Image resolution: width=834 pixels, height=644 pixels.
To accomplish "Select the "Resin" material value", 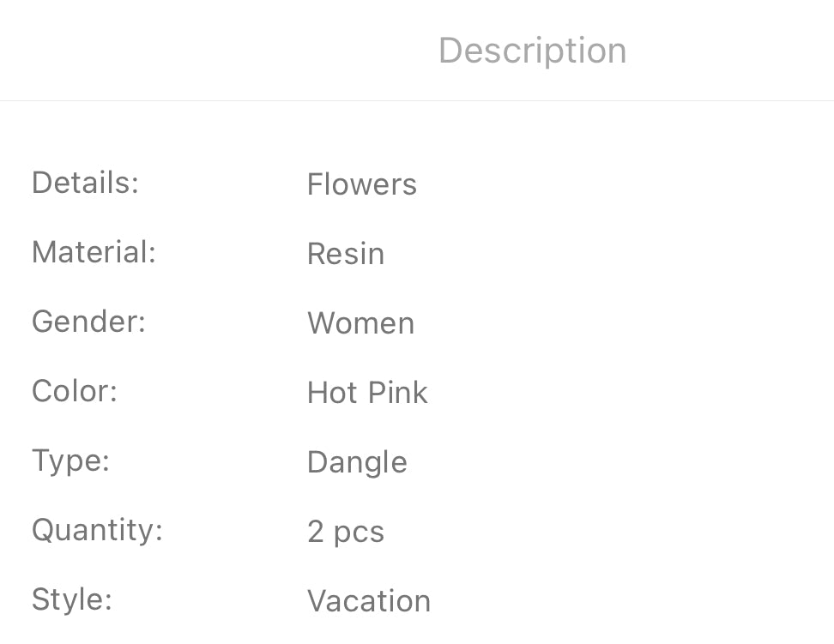I will coord(345,254).
